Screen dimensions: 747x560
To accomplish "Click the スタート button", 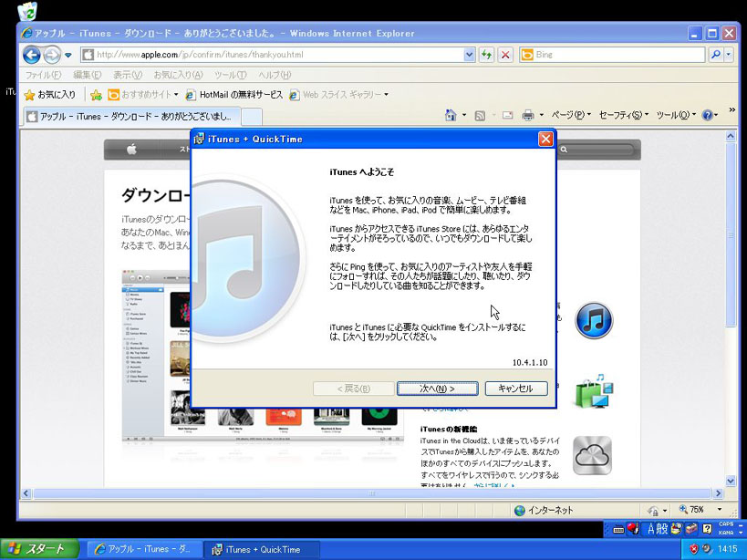I will point(39,549).
